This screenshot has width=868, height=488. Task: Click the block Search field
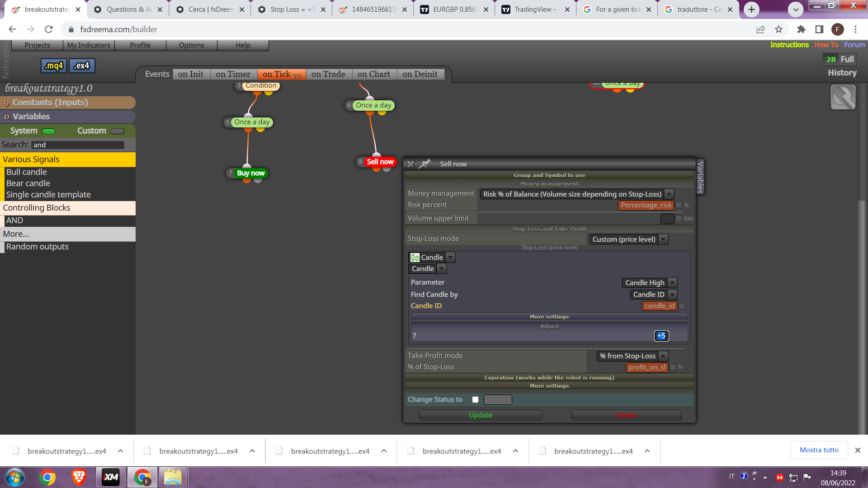tap(78, 145)
